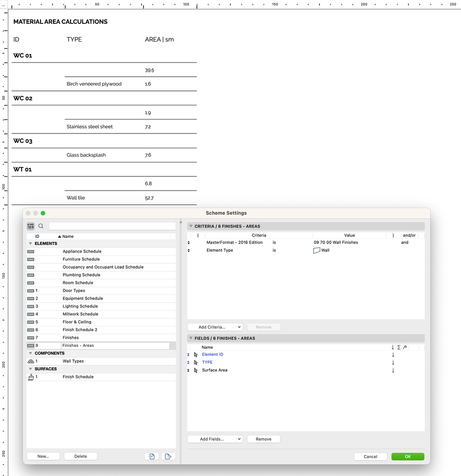The width and height of the screenshot is (461, 476).
Task: Click the TYPE field cursor icon
Action: click(196, 363)
